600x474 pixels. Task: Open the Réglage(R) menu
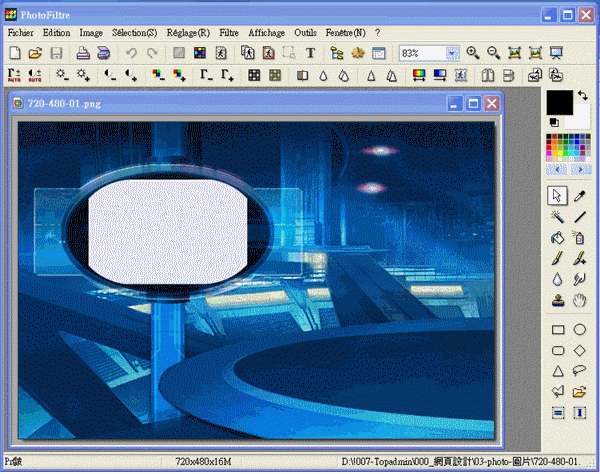point(189,32)
